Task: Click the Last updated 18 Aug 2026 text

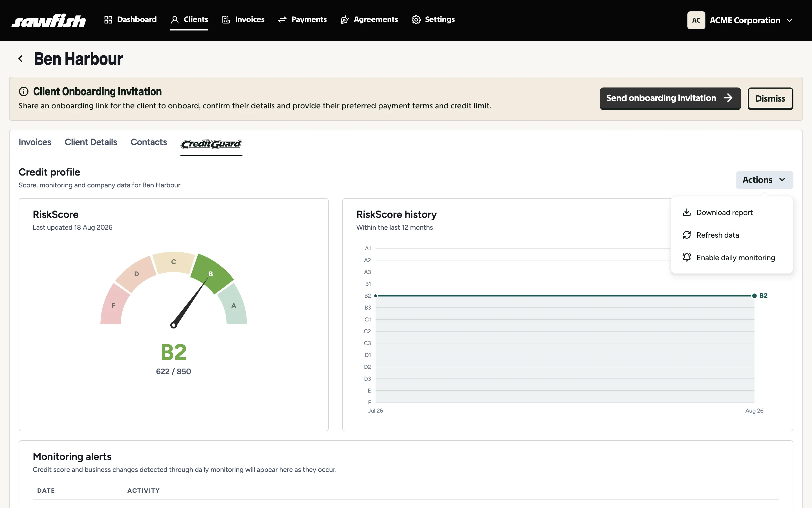Action: tap(72, 227)
